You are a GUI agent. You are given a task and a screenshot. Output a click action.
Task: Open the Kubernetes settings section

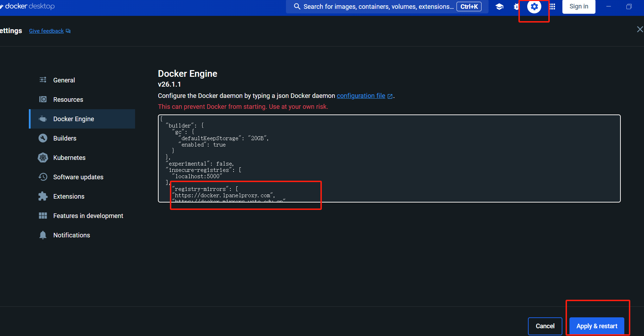[x=82, y=157]
